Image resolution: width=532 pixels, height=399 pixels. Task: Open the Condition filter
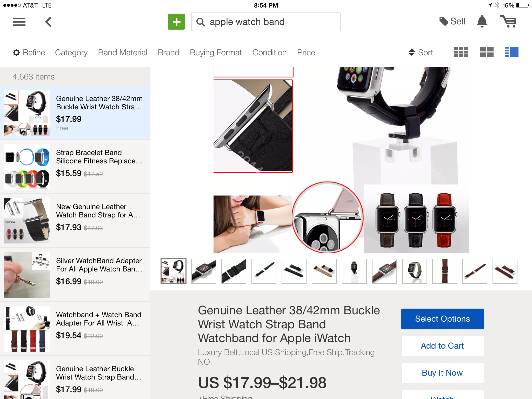(269, 52)
